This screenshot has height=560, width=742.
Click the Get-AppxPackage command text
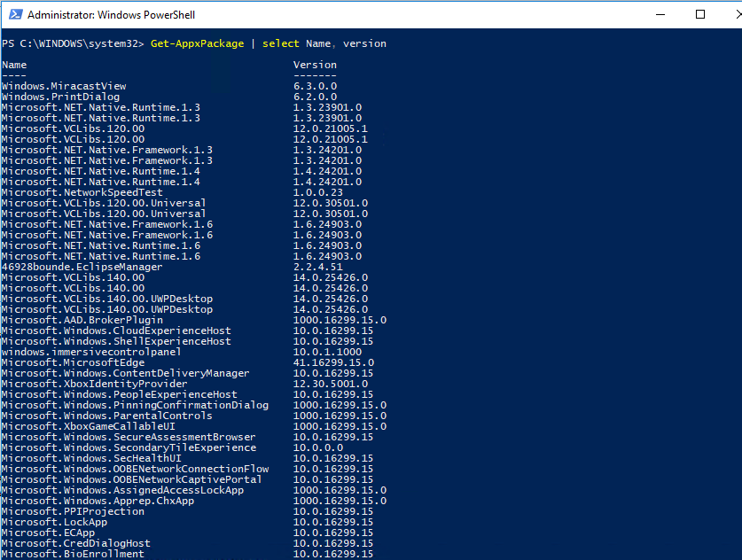pyautogui.click(x=198, y=43)
